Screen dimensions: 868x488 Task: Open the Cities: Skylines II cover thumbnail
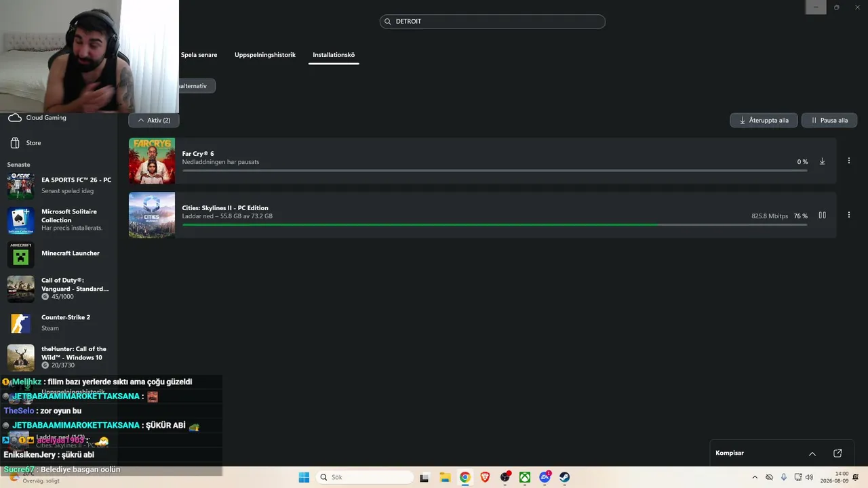152,216
